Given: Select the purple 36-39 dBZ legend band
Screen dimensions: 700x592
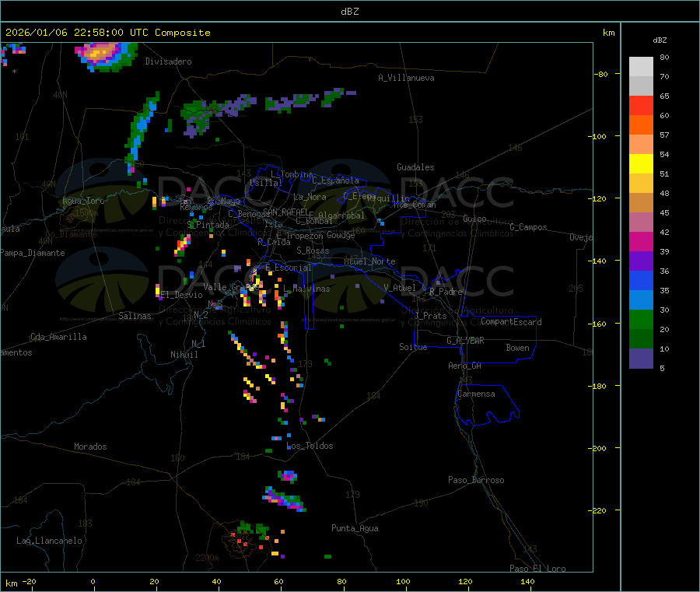Looking at the screenshot, I should pyautogui.click(x=641, y=261).
